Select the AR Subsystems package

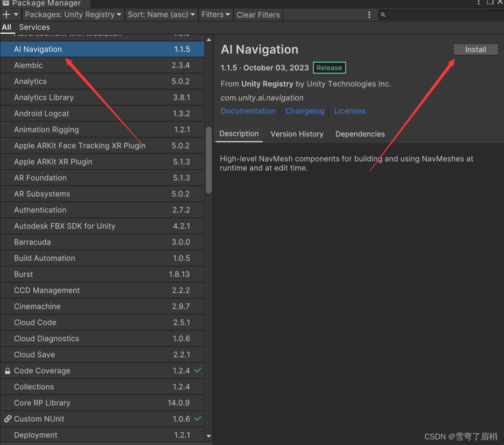(102, 194)
